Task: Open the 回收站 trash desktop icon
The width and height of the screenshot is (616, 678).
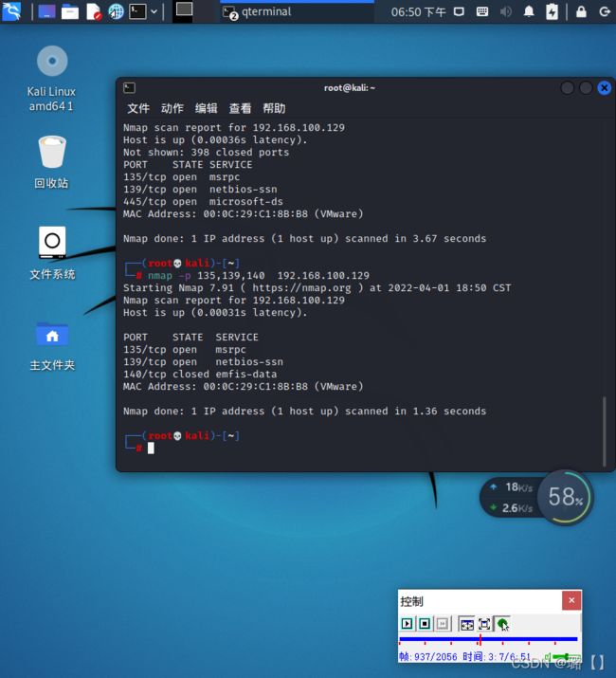Action: [52, 162]
